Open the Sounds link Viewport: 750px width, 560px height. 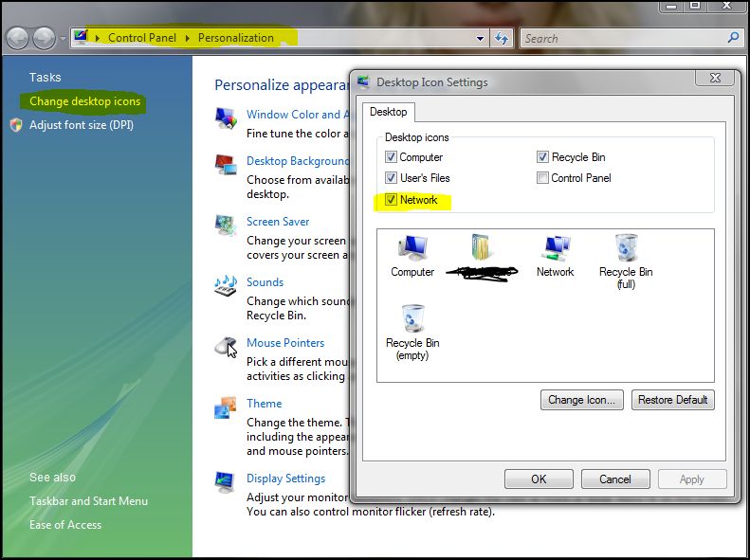coord(265,282)
